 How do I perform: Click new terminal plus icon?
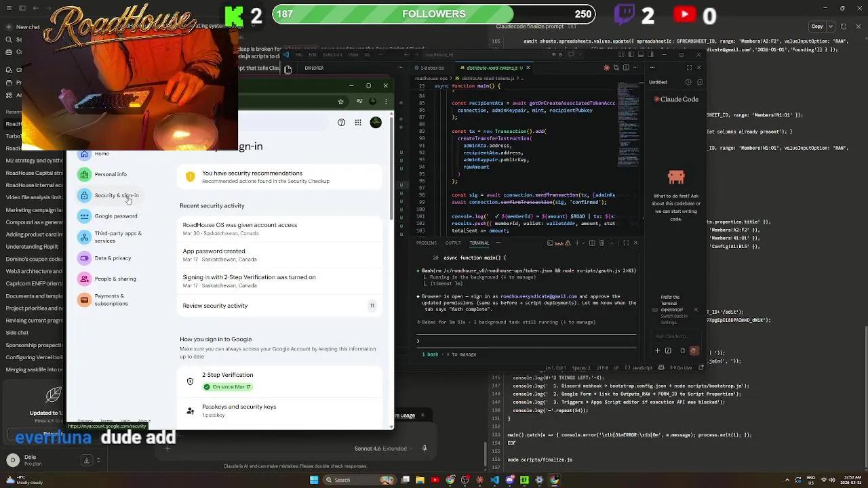coord(576,243)
